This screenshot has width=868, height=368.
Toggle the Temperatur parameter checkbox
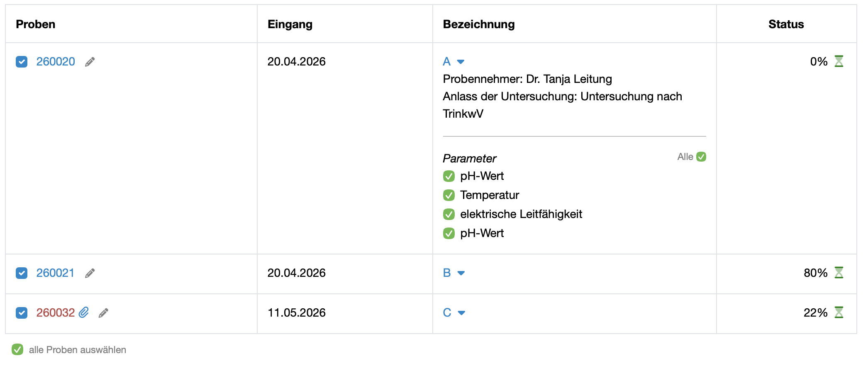(449, 195)
